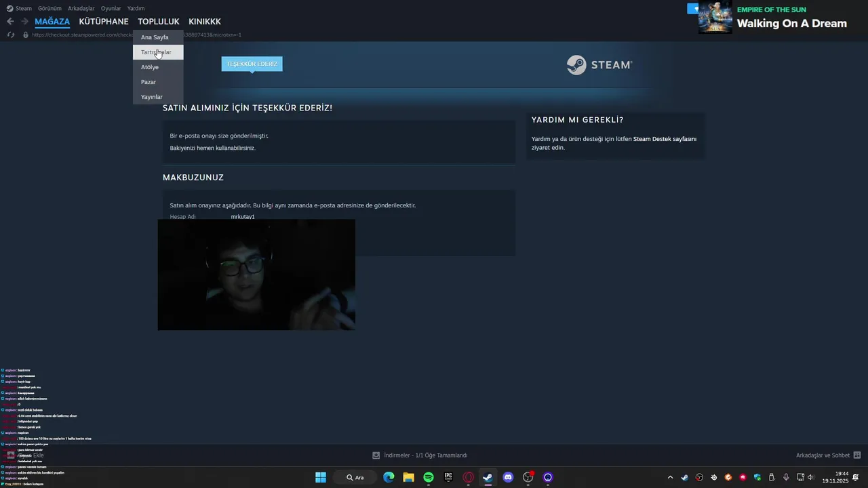Open Arkadaşlar ve Sohbet panel

click(x=823, y=455)
